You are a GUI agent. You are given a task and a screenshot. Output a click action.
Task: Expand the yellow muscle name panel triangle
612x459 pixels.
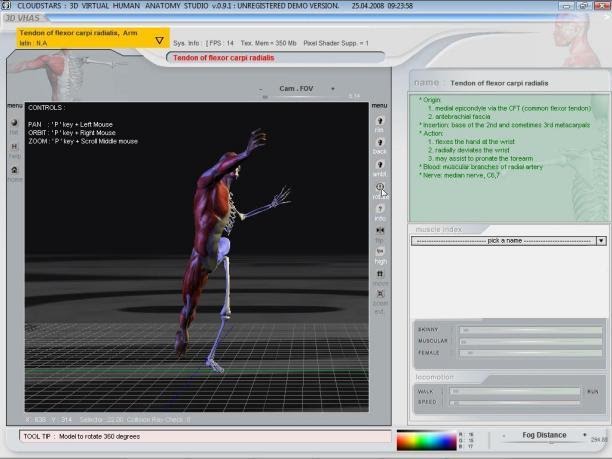pos(159,40)
